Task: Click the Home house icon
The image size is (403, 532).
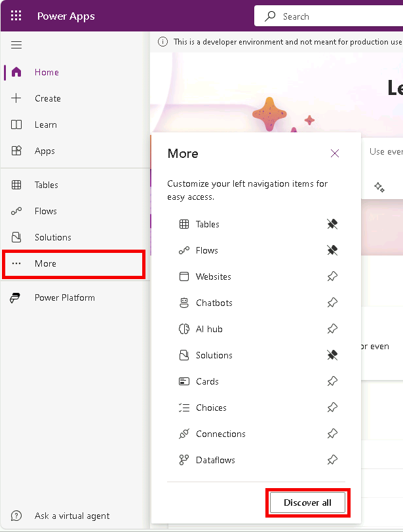Action: [x=16, y=72]
